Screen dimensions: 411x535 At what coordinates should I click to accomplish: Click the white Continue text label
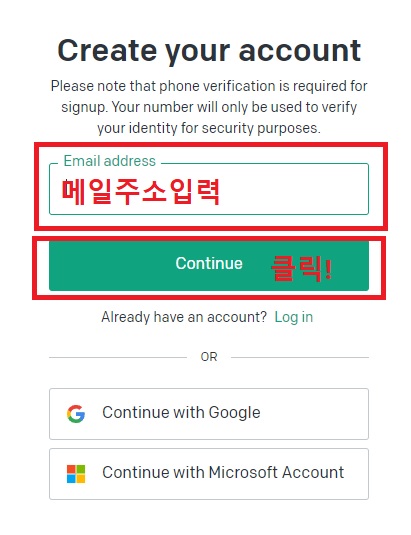[209, 263]
